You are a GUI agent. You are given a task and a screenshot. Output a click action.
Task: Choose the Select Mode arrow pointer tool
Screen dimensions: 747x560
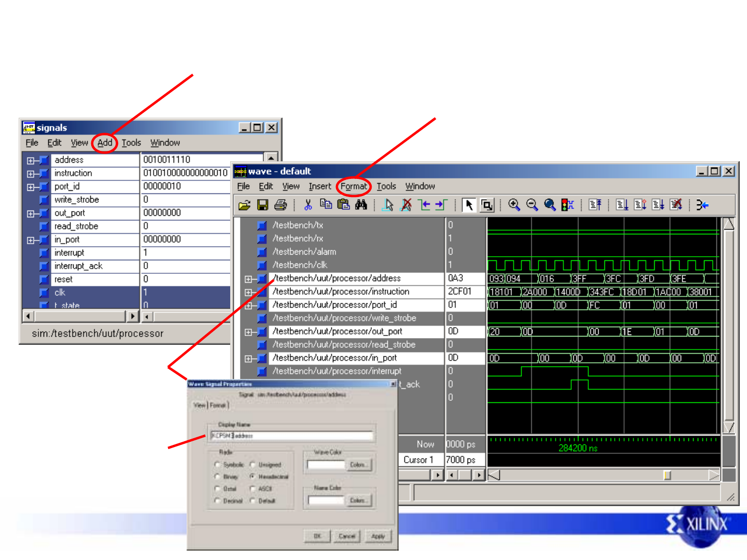(469, 205)
